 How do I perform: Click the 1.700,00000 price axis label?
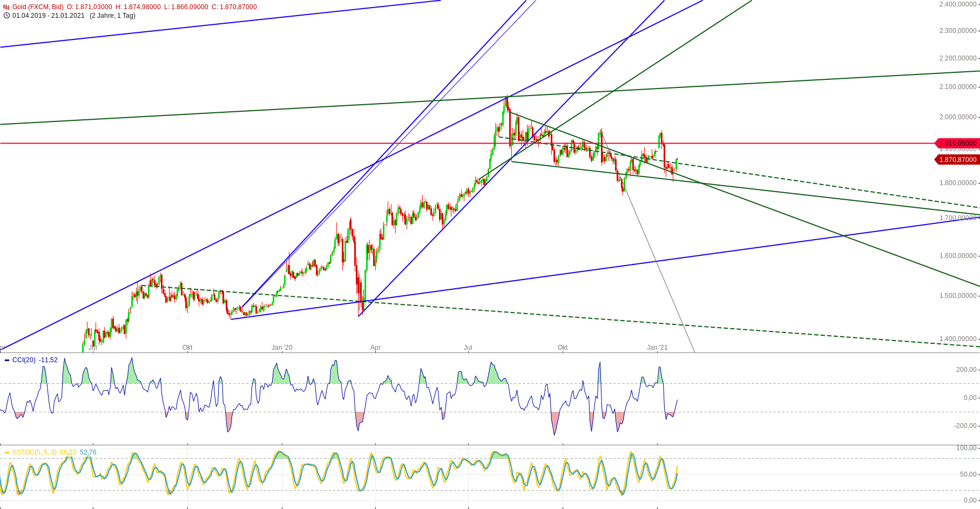[x=958, y=219]
